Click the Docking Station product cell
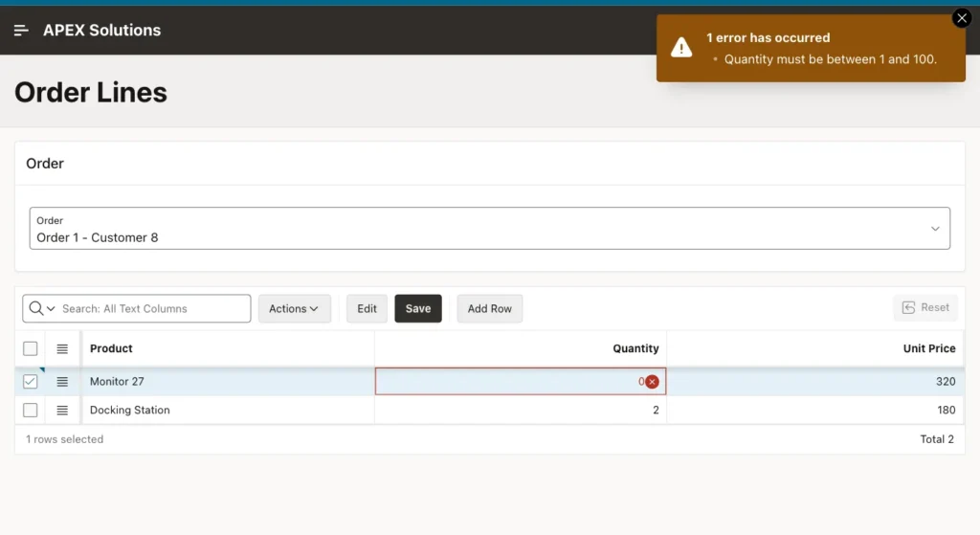 228,410
